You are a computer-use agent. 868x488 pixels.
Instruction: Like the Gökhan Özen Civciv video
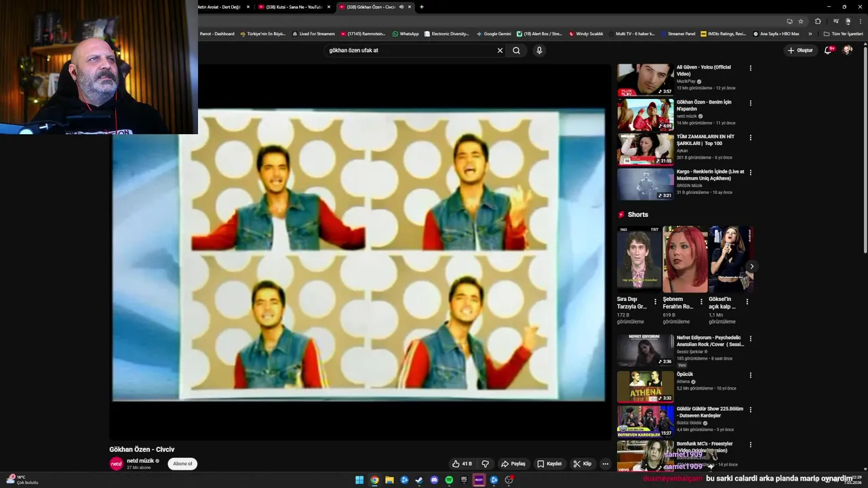pos(462,464)
